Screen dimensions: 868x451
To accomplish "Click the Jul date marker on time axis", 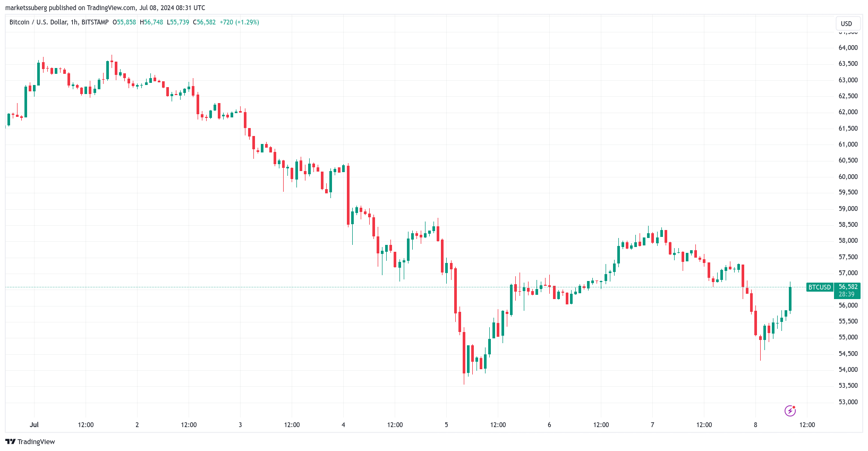I will 34,425.
